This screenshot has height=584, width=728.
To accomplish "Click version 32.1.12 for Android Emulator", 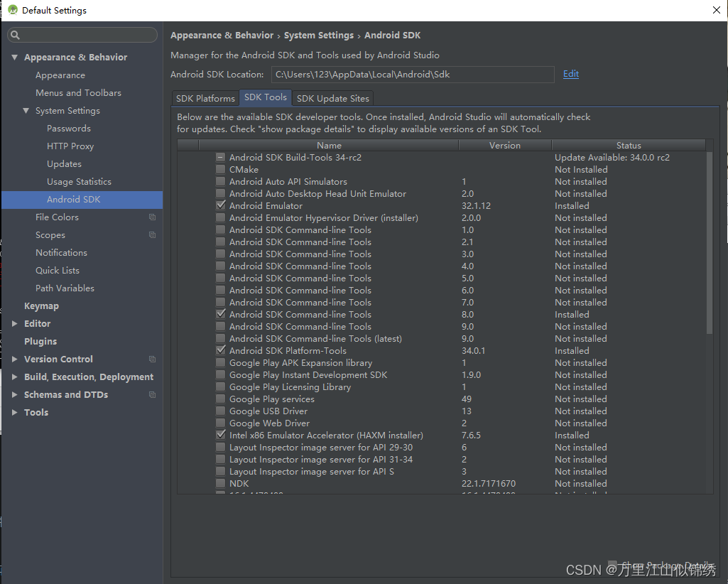I will 476,206.
